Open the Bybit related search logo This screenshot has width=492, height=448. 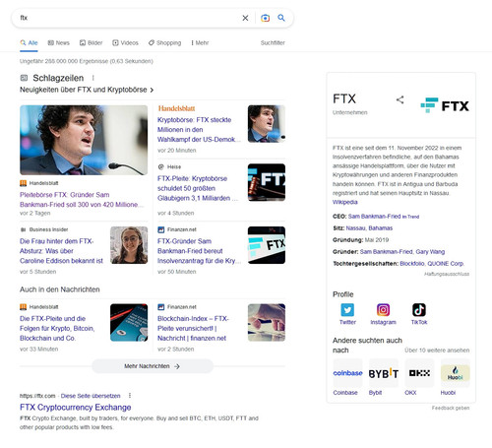[x=384, y=373]
